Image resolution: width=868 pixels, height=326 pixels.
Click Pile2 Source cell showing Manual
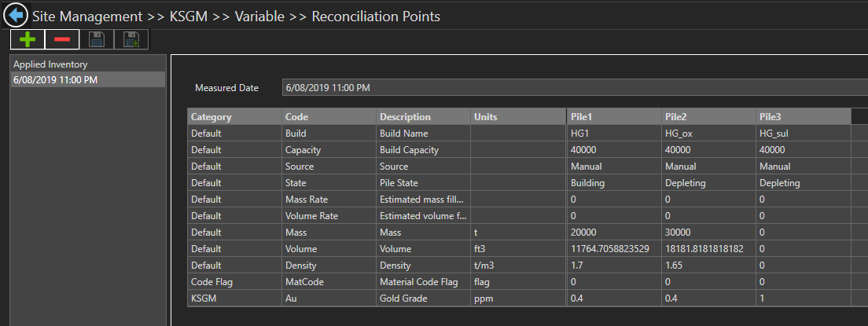coord(708,167)
